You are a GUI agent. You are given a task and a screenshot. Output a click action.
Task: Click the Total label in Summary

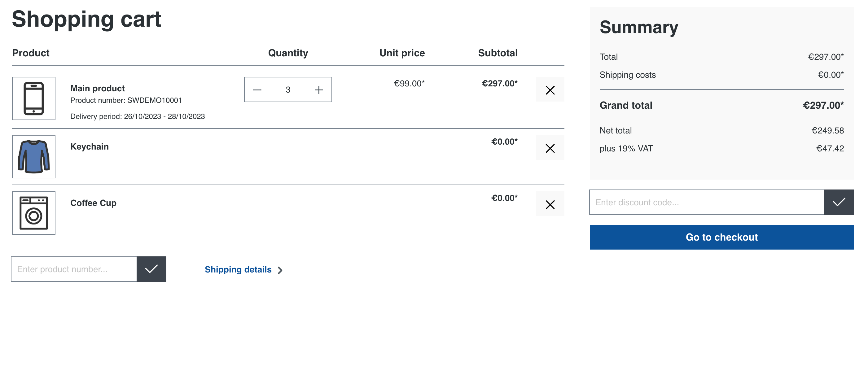point(608,57)
